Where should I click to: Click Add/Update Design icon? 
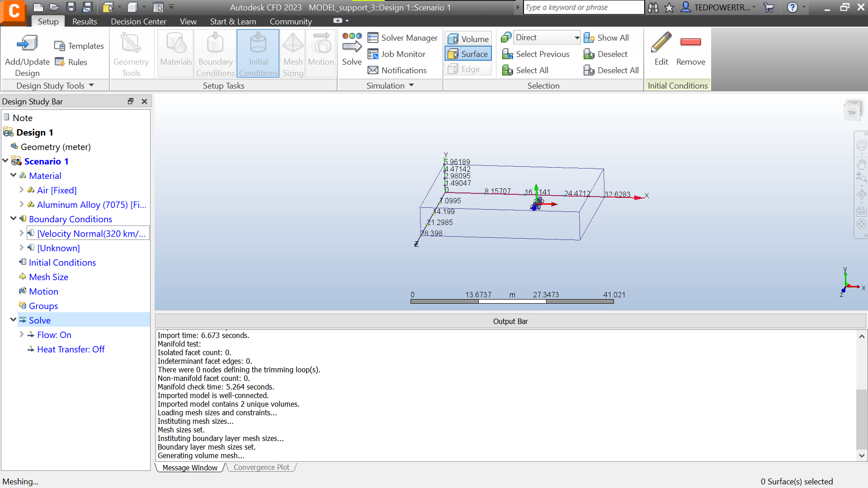(27, 44)
